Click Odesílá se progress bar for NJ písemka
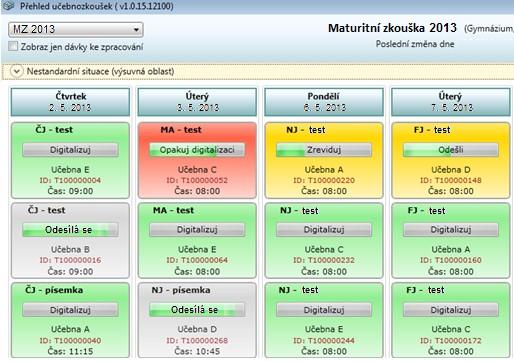The height and width of the screenshot is (362, 514). click(x=197, y=310)
